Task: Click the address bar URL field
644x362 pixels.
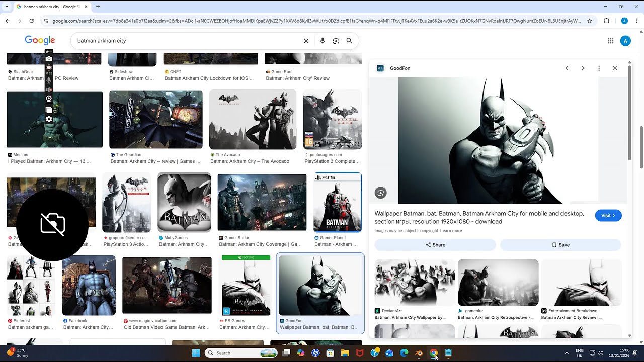Action: point(316,21)
